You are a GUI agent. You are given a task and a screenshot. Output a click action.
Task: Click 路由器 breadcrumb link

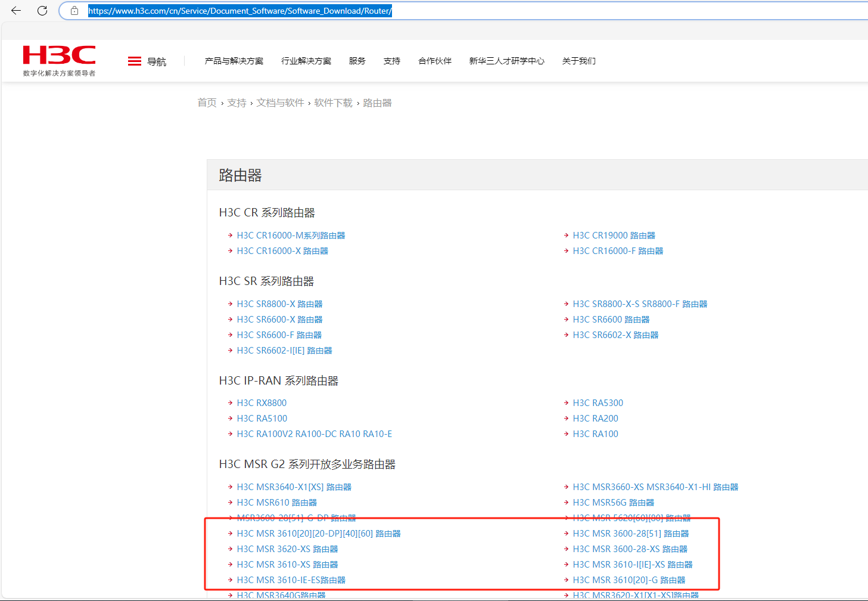pyautogui.click(x=378, y=103)
